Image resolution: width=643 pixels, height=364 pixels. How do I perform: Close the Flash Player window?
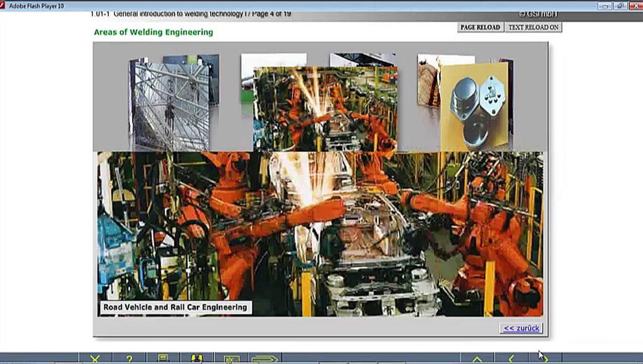[x=635, y=6]
